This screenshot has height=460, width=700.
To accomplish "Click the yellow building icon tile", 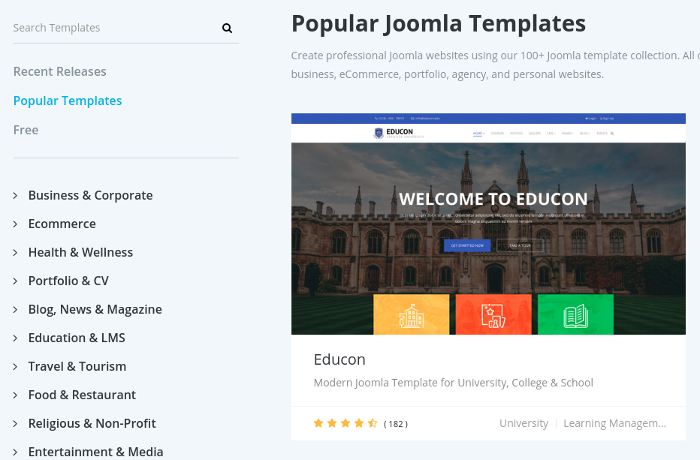I will [x=411, y=314].
